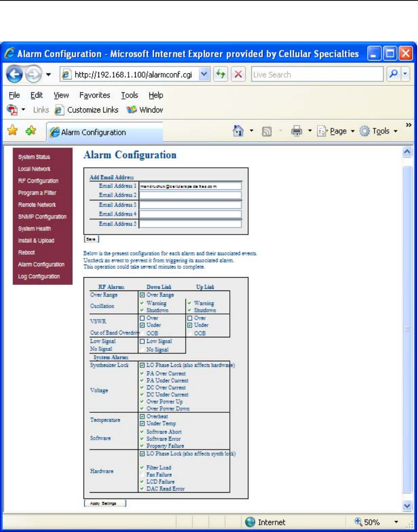
Task: Click the red Stop loading icon
Action: pyautogui.click(x=238, y=75)
